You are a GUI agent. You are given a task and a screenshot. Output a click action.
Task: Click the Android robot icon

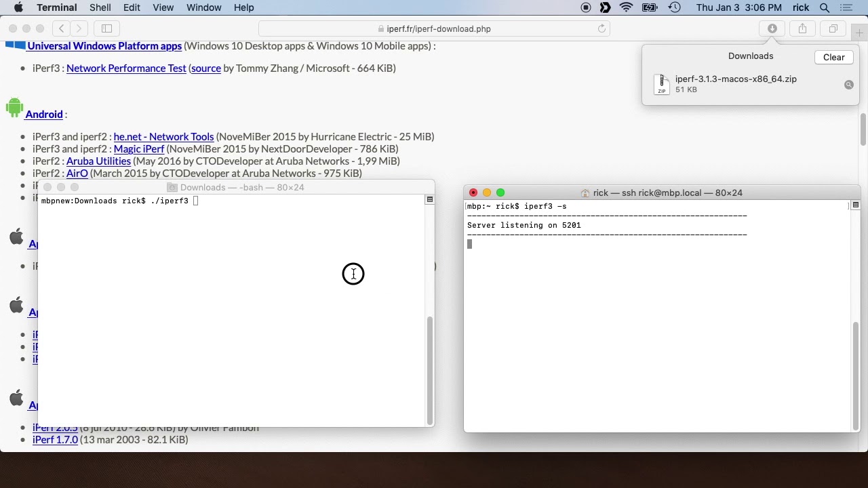click(14, 107)
